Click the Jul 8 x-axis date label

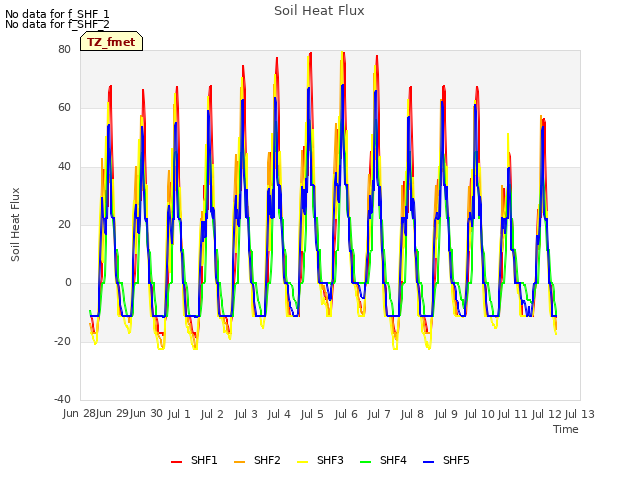click(412, 414)
